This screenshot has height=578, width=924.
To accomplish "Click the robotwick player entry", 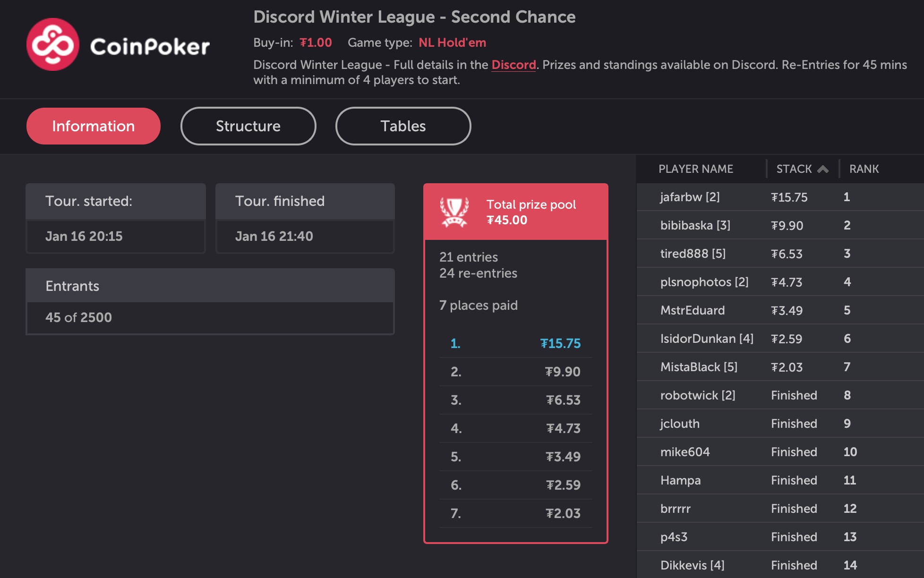I will tap(697, 395).
